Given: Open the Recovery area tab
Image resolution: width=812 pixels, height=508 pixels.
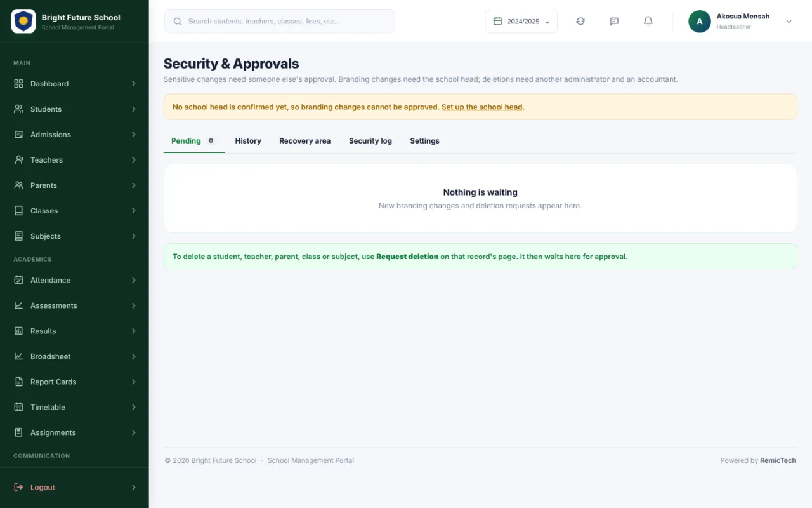Looking at the screenshot, I should pos(304,141).
